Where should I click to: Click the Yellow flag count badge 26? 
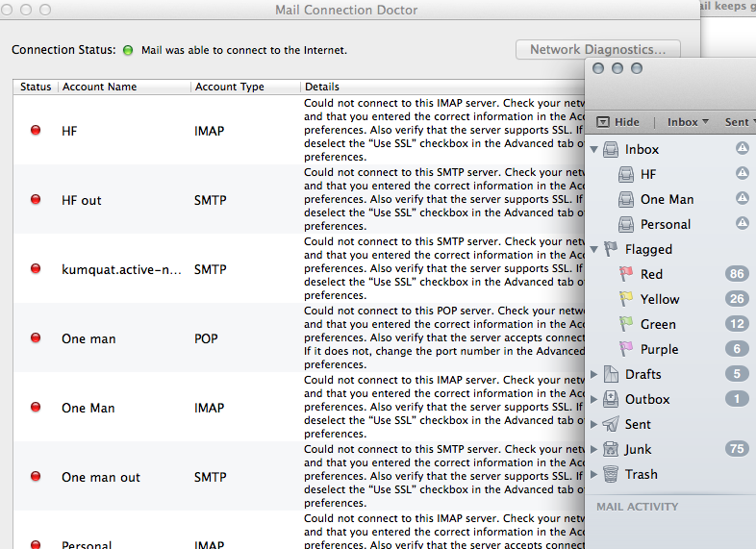[737, 299]
